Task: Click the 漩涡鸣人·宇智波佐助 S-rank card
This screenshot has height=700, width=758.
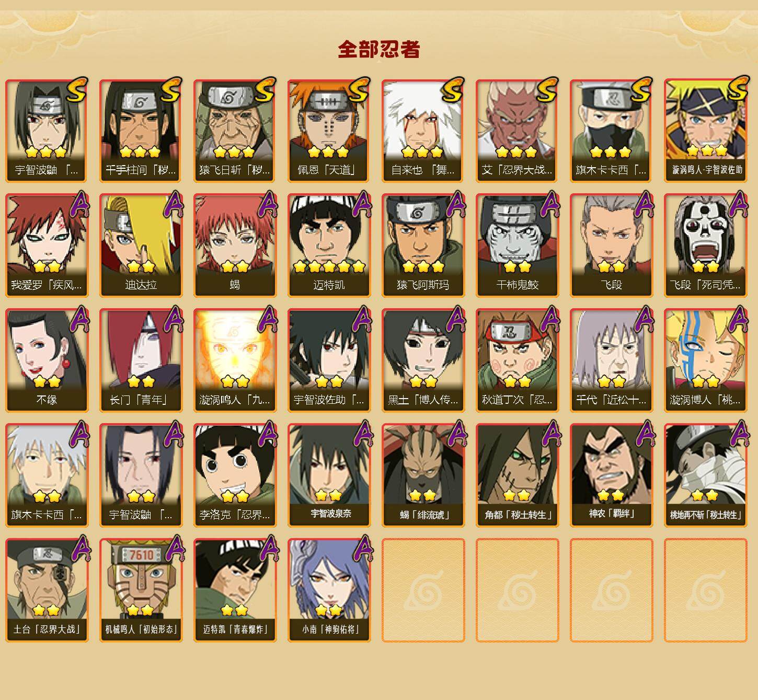Action: [705, 131]
